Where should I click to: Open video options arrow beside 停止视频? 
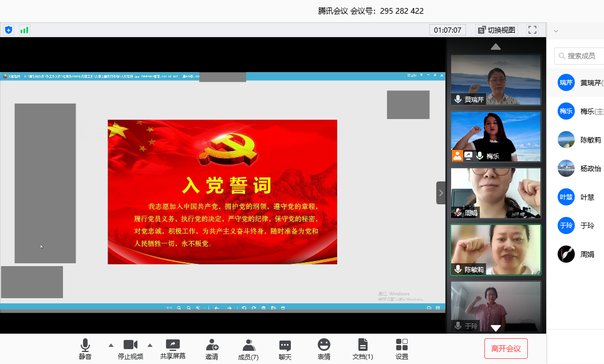tap(150, 345)
